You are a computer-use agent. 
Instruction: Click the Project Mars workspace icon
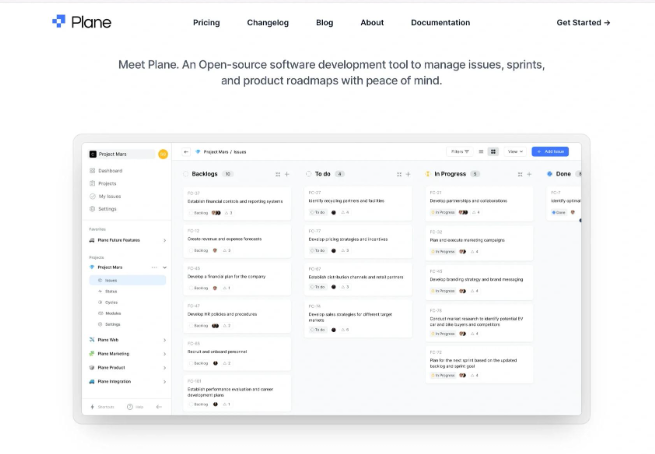click(x=93, y=154)
